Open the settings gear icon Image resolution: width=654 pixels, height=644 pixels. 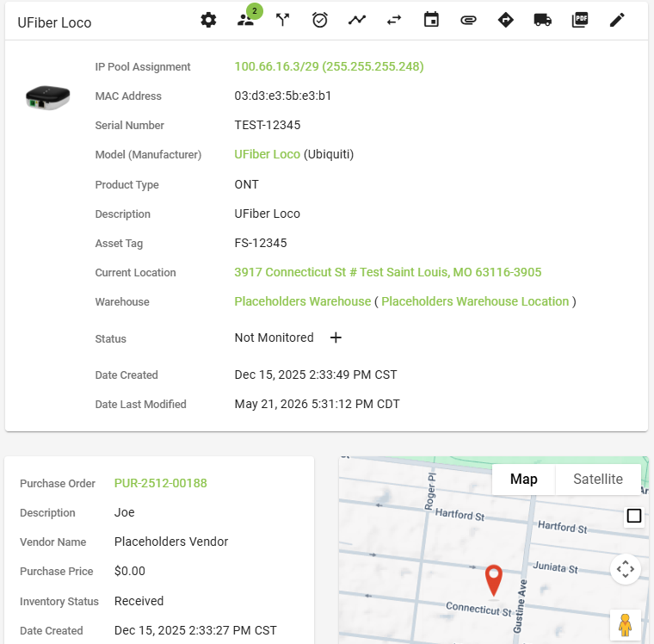tap(208, 20)
